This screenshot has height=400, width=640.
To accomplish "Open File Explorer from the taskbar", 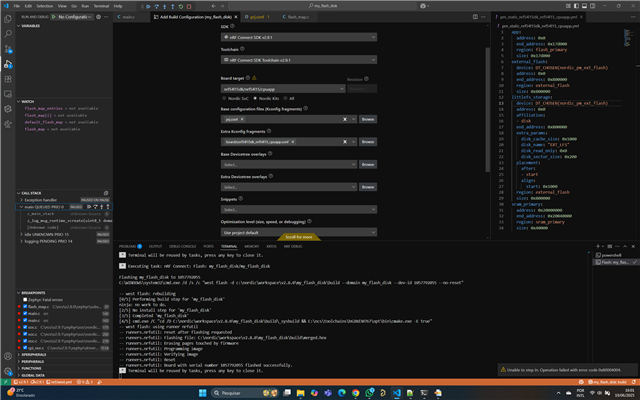I will (301, 393).
